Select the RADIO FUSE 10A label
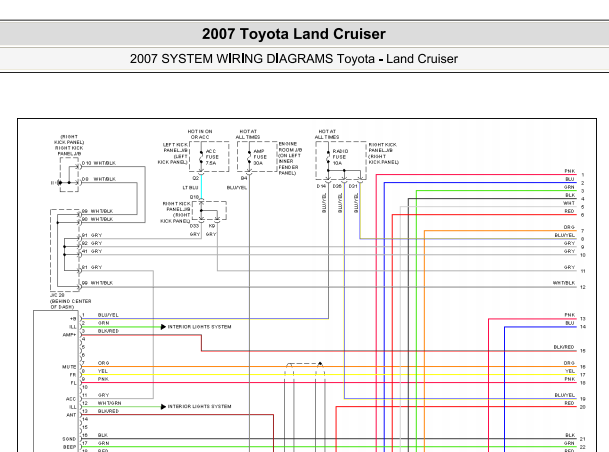609x452 pixels. click(x=340, y=157)
